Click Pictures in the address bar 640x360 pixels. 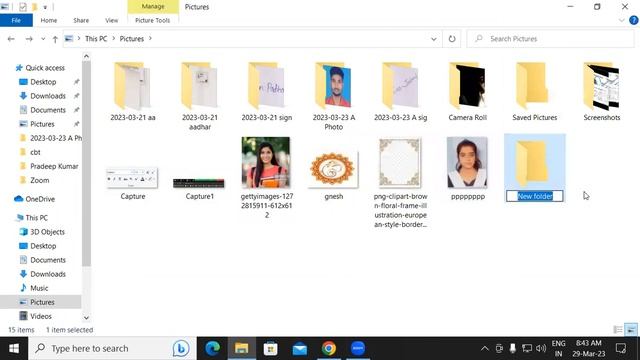(131, 39)
